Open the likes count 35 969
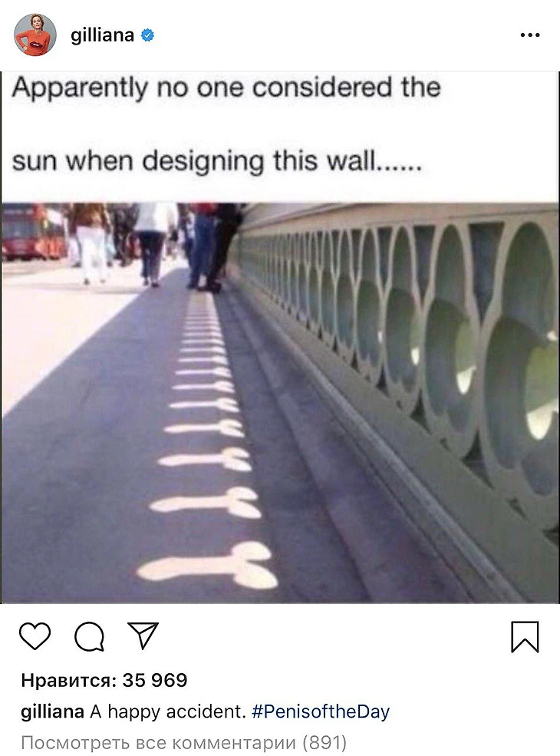 (104, 680)
